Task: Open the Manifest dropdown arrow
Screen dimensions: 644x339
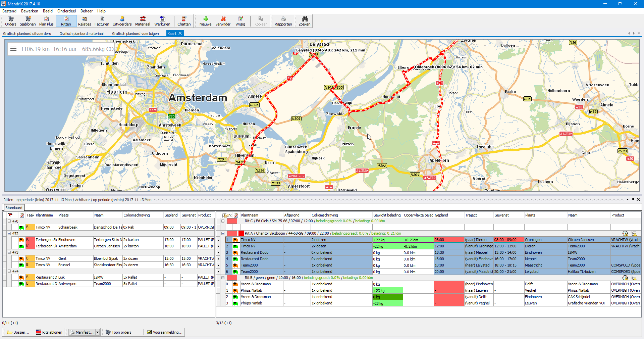Action: click(98, 332)
